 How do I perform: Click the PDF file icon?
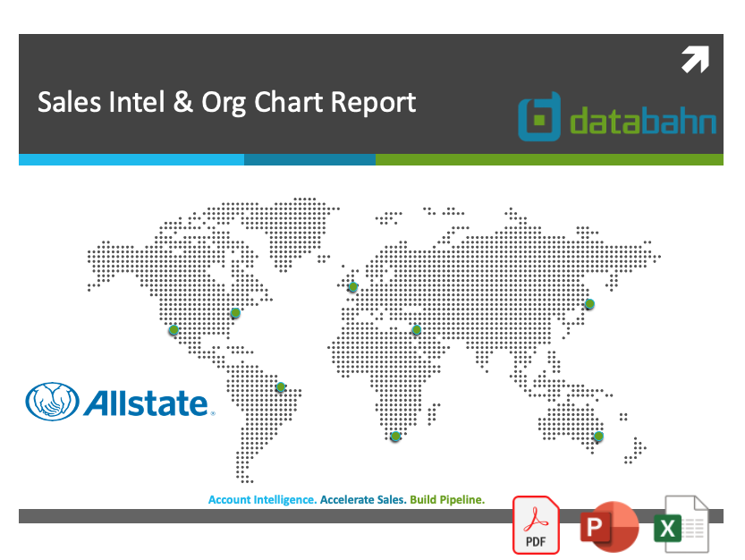536,525
